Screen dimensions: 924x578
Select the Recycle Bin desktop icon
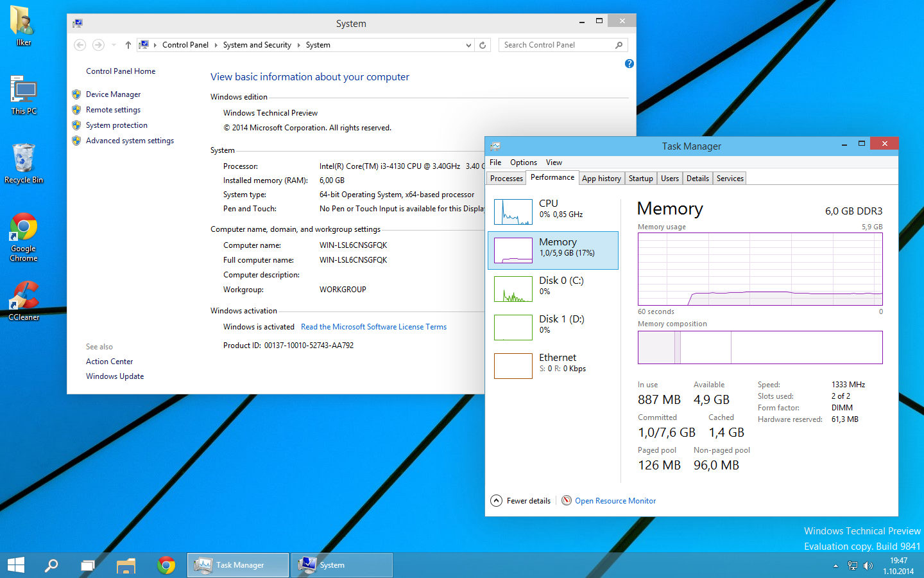pyautogui.click(x=24, y=164)
